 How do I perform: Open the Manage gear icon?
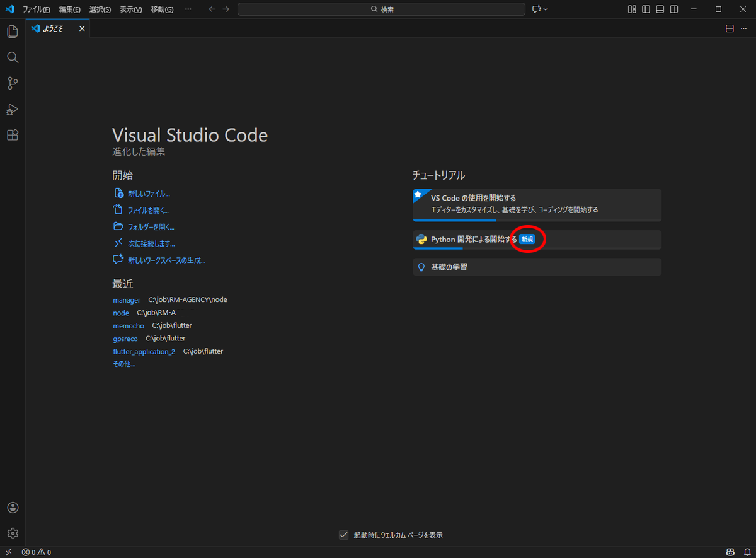(13, 533)
